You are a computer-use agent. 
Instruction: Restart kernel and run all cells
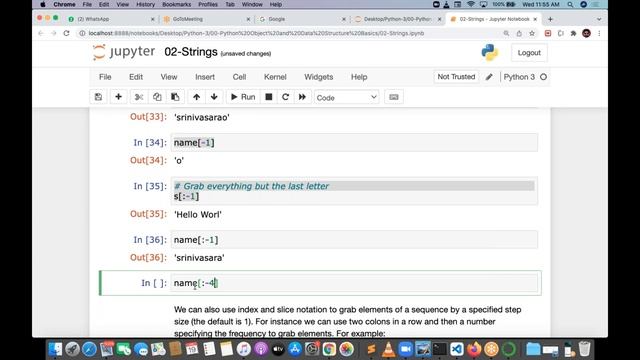point(302,97)
